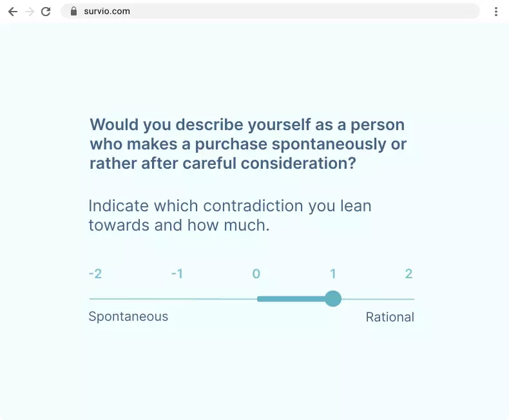This screenshot has height=420, width=509.
Task: Click the lock icon for site info
Action: (73, 11)
